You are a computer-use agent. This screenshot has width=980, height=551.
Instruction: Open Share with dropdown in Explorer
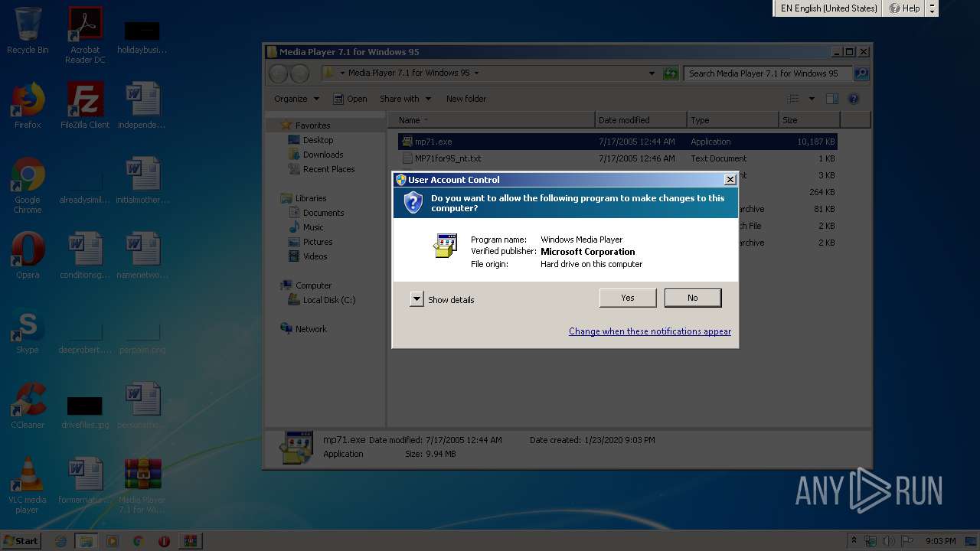pyautogui.click(x=405, y=99)
